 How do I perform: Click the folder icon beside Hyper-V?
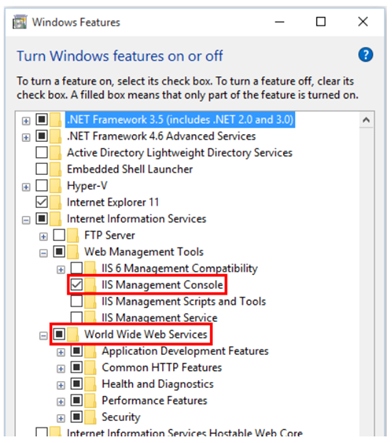click(x=55, y=186)
